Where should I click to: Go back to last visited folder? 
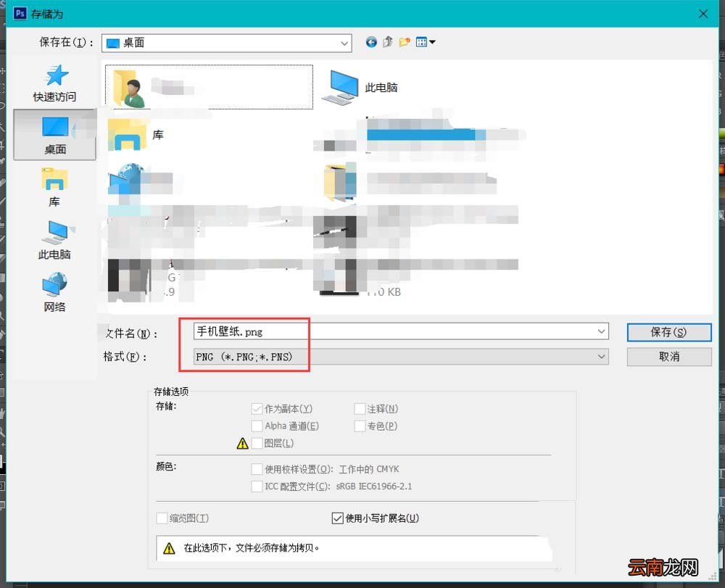click(x=371, y=42)
